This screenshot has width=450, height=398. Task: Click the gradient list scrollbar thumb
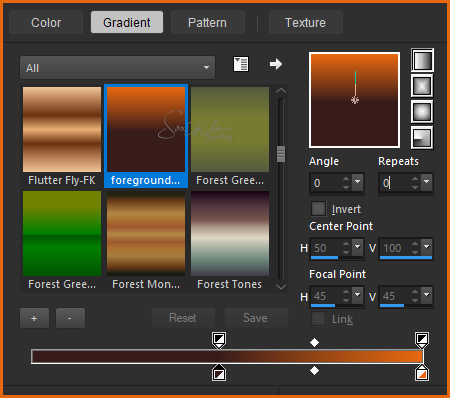[281, 154]
